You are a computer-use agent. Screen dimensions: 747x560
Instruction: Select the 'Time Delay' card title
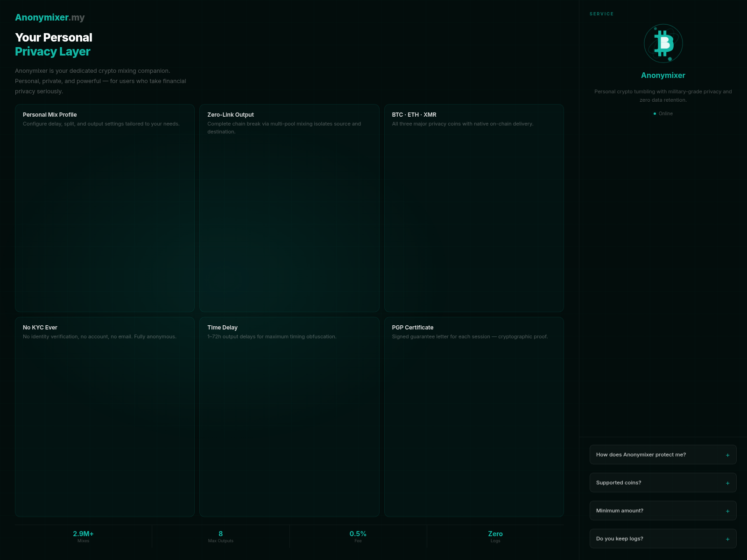(x=222, y=328)
